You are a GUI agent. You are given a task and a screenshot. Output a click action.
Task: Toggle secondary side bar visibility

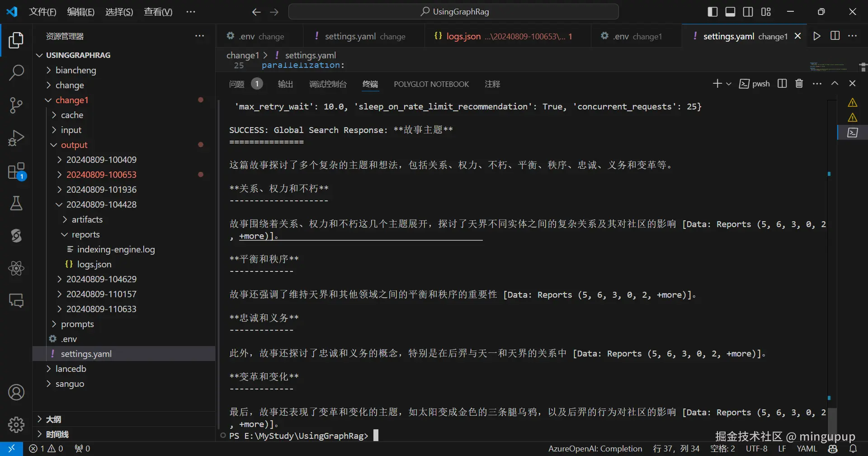748,12
